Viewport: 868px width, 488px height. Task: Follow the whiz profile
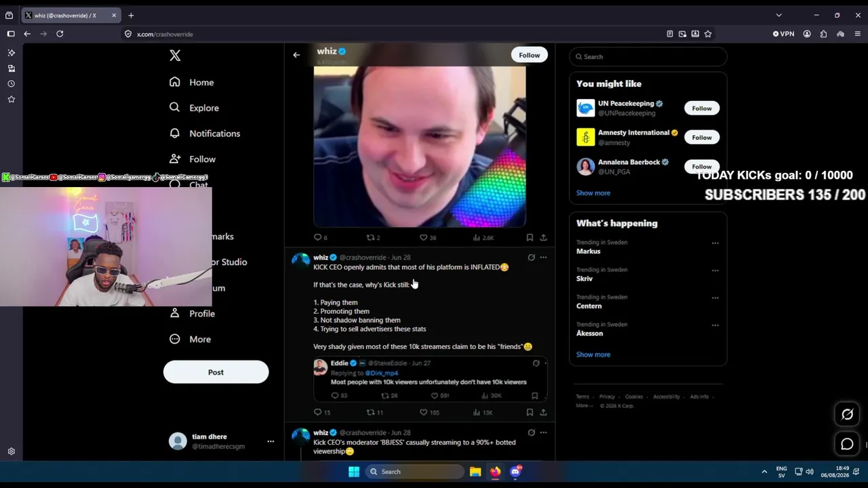click(530, 55)
